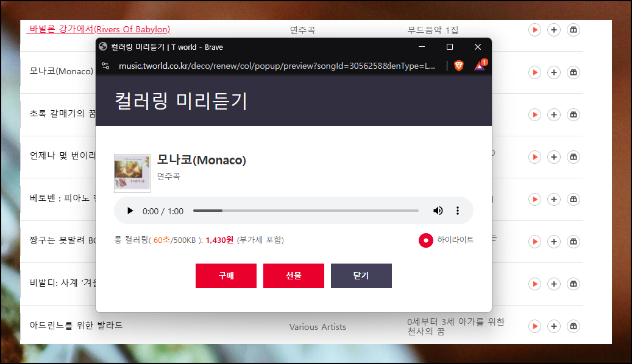Click plus icon in 초록 갈매기의 꿈 row
The image size is (632, 364).
[554, 115]
